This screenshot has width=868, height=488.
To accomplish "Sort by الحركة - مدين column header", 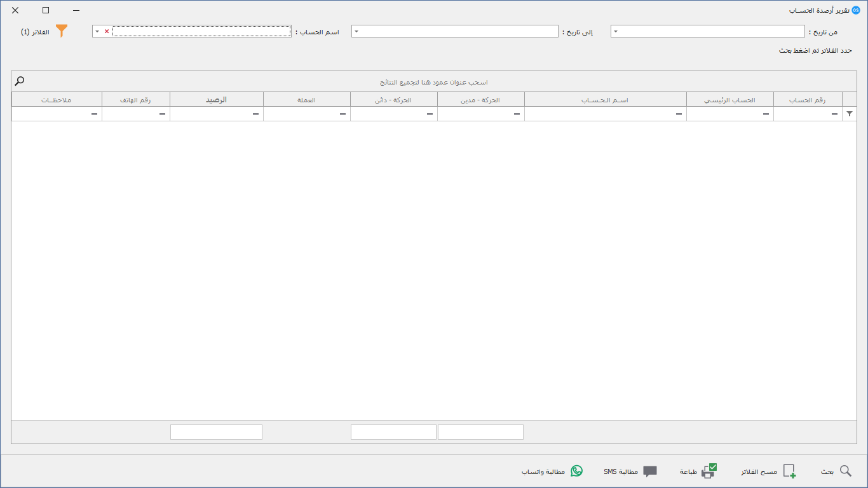I will tap(481, 100).
